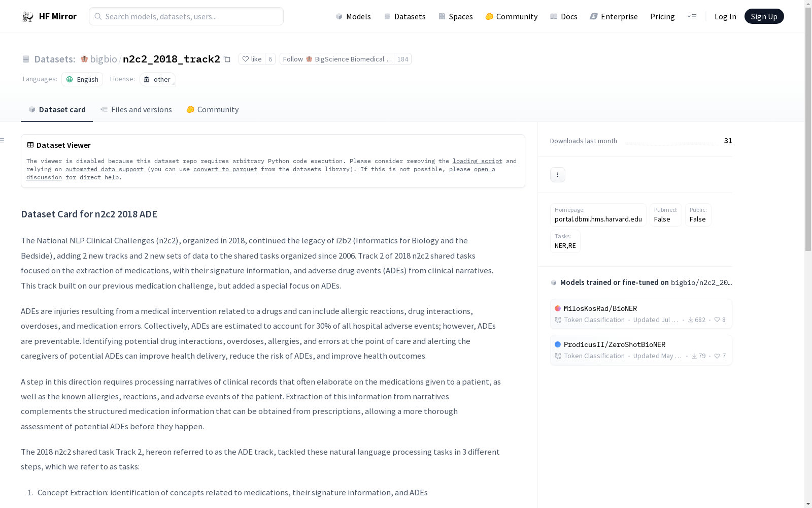Click the Downloads last month count 31
812x508 pixels.
[728, 141]
